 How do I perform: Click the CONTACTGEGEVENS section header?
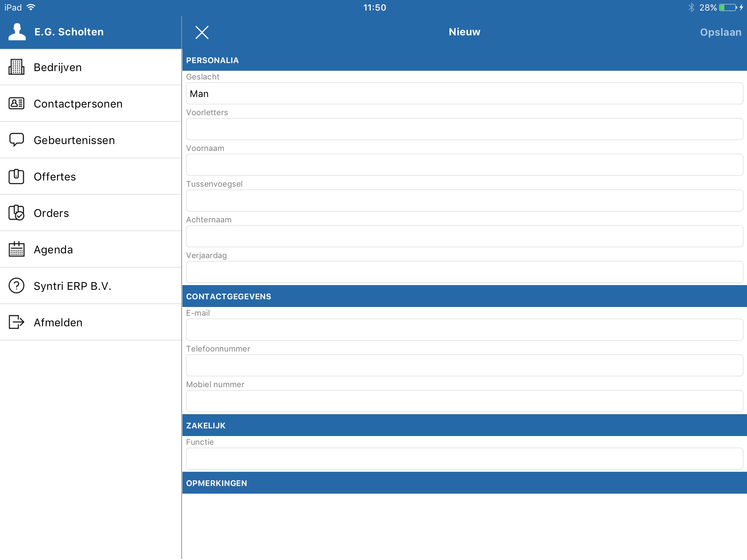464,296
